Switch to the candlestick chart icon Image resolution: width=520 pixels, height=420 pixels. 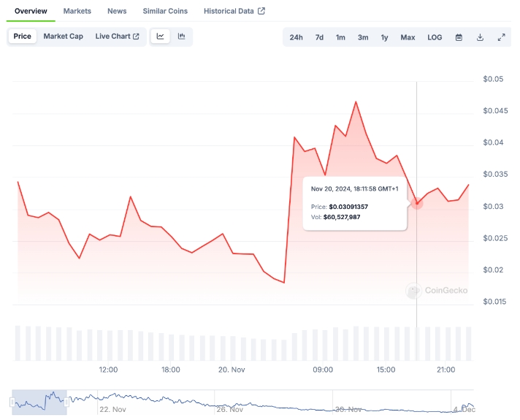181,37
